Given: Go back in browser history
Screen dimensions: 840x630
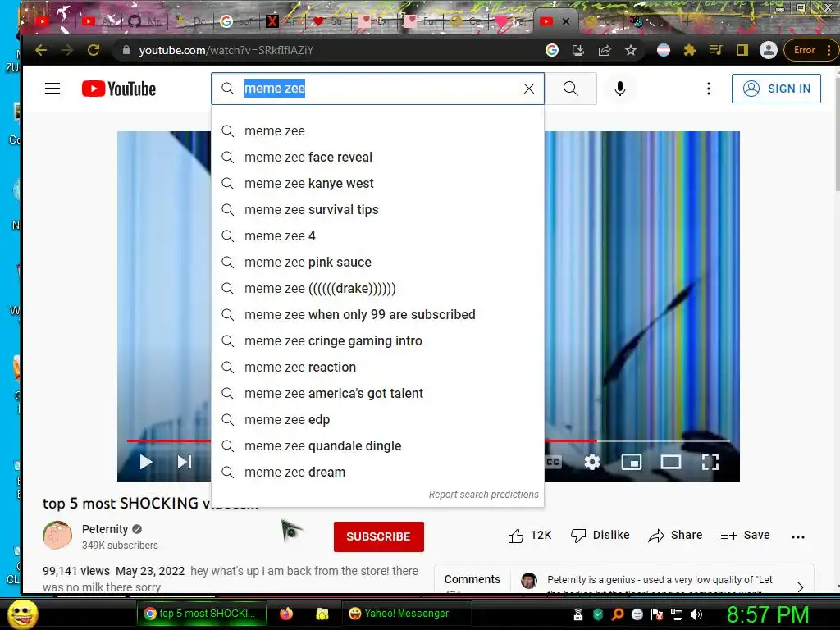Looking at the screenshot, I should pyautogui.click(x=41, y=50).
